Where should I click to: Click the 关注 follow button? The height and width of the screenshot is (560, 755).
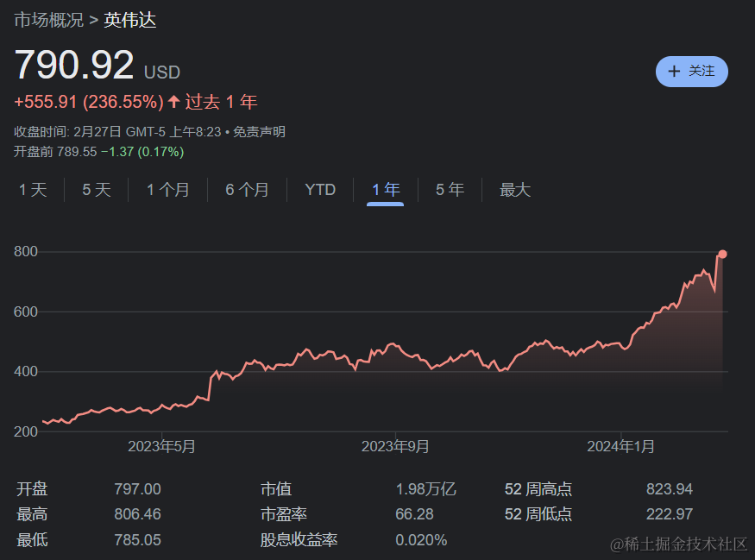tap(691, 72)
